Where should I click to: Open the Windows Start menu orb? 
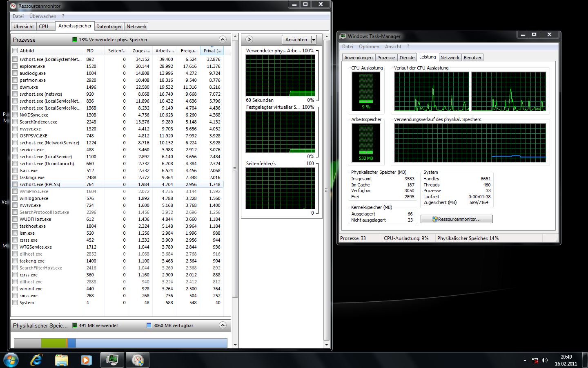tap(11, 360)
